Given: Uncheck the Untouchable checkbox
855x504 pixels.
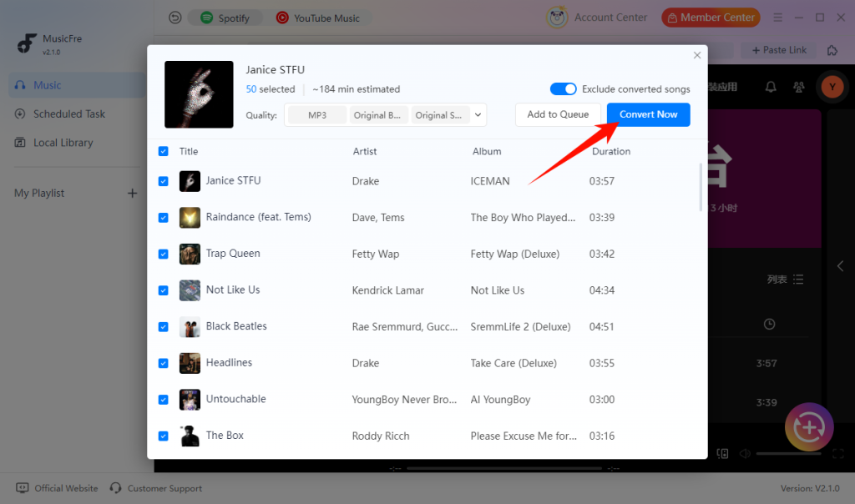Looking at the screenshot, I should pos(163,400).
